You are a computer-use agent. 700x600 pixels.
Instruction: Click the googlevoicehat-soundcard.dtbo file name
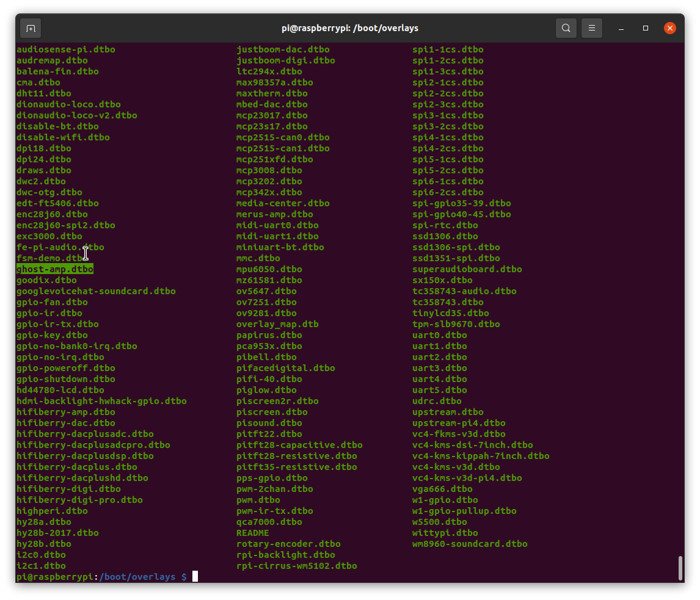[96, 291]
